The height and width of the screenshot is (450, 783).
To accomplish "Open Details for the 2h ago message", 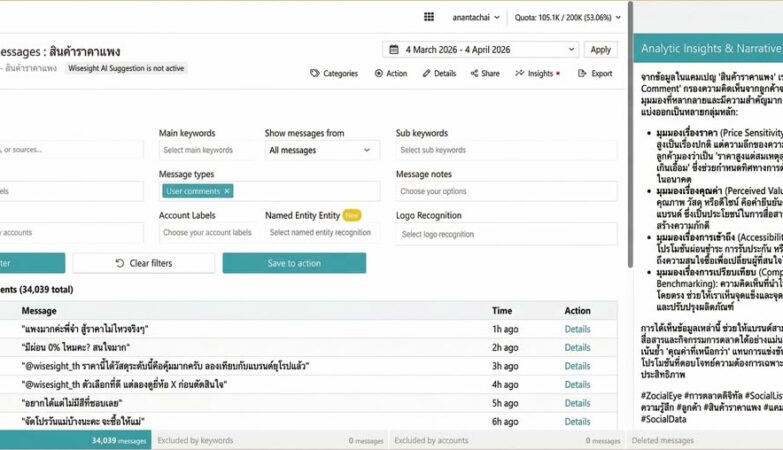I will point(577,348).
